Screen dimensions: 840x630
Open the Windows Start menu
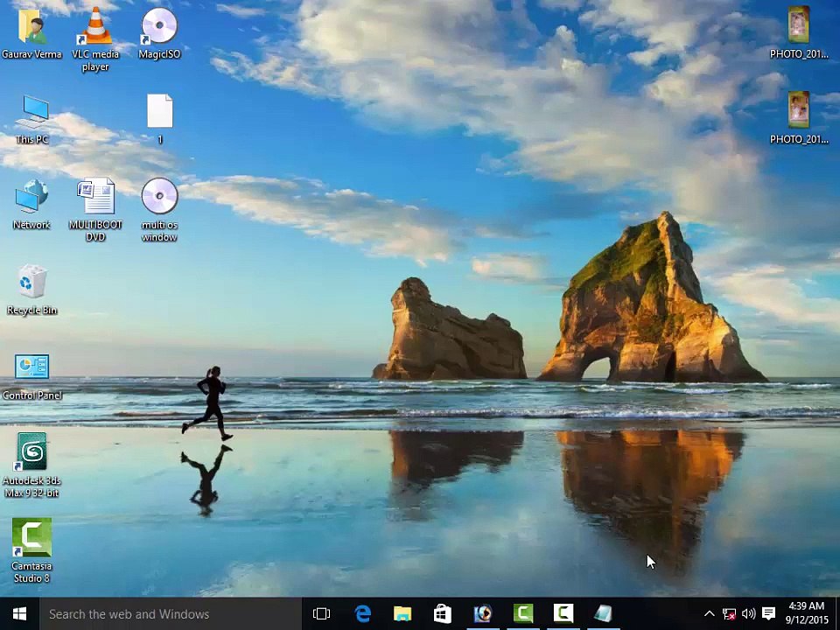click(20, 614)
